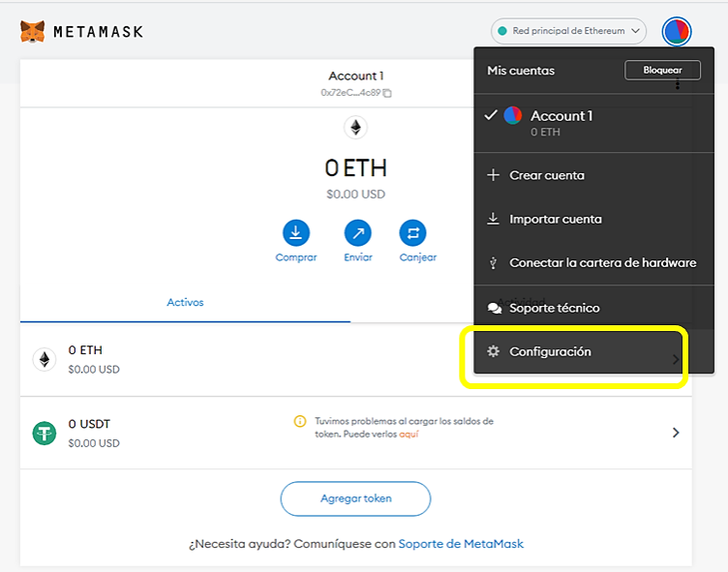The image size is (728, 572).
Task: Click the $0.00 USD balance text
Action: [x=355, y=195]
